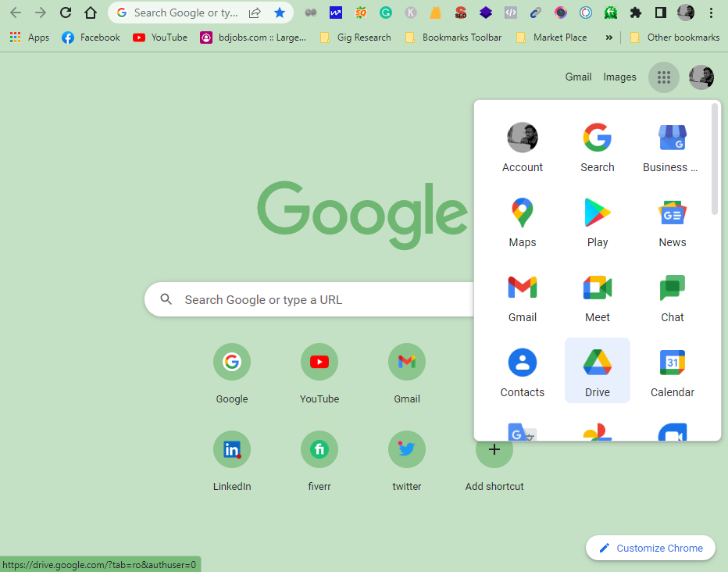Open the bdjobs.com bookmark

point(254,38)
